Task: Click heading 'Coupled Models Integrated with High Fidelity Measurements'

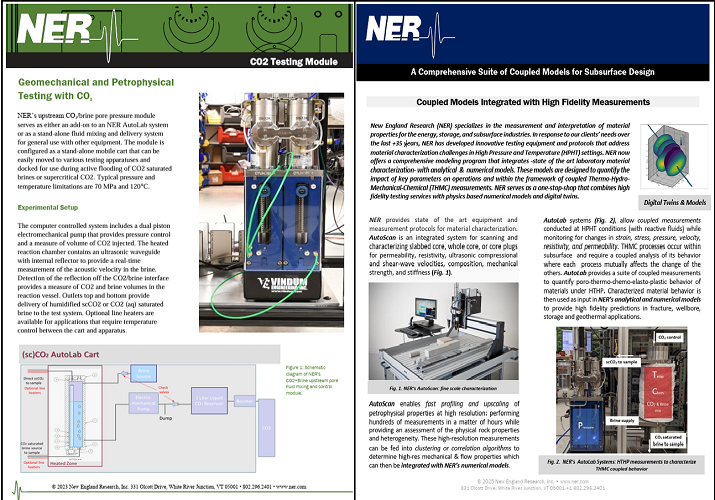Action: [x=533, y=102]
